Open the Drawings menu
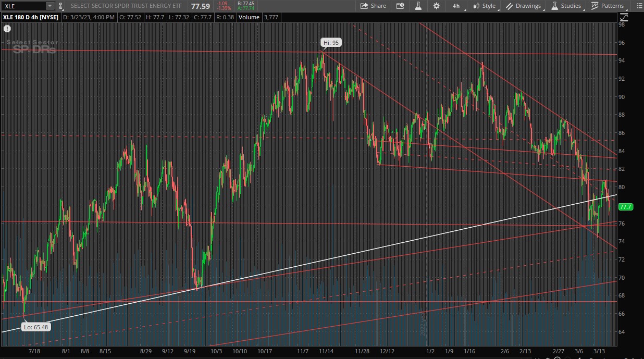Viewport: 644px width, 359px height. pos(523,6)
